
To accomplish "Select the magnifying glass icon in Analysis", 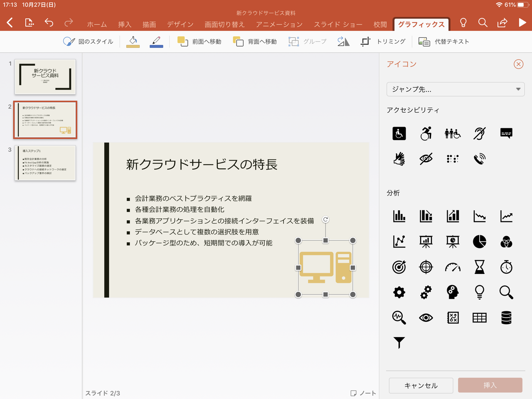I will [x=506, y=292].
